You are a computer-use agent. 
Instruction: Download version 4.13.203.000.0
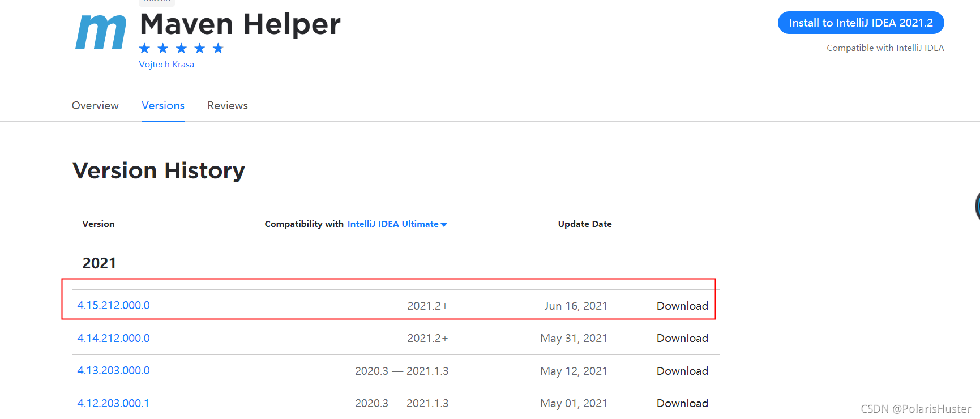(x=682, y=371)
